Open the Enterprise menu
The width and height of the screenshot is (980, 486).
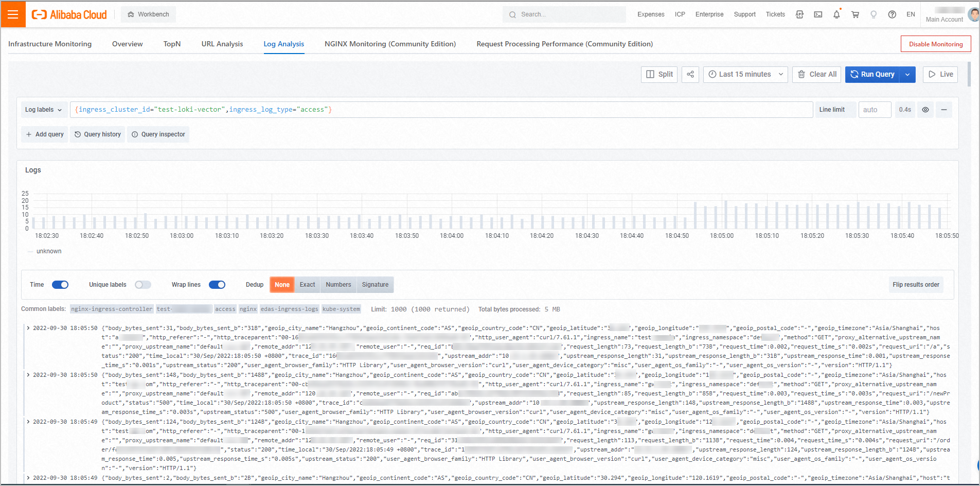[709, 14]
